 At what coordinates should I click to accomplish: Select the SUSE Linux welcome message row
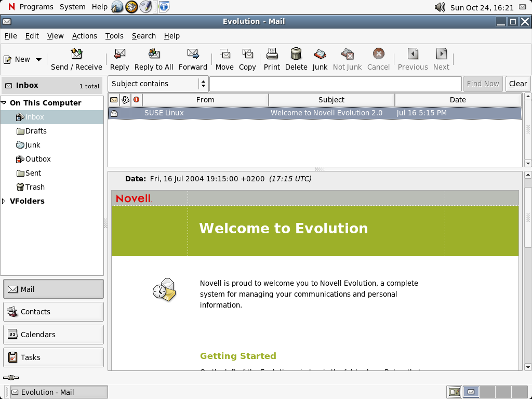pos(315,113)
